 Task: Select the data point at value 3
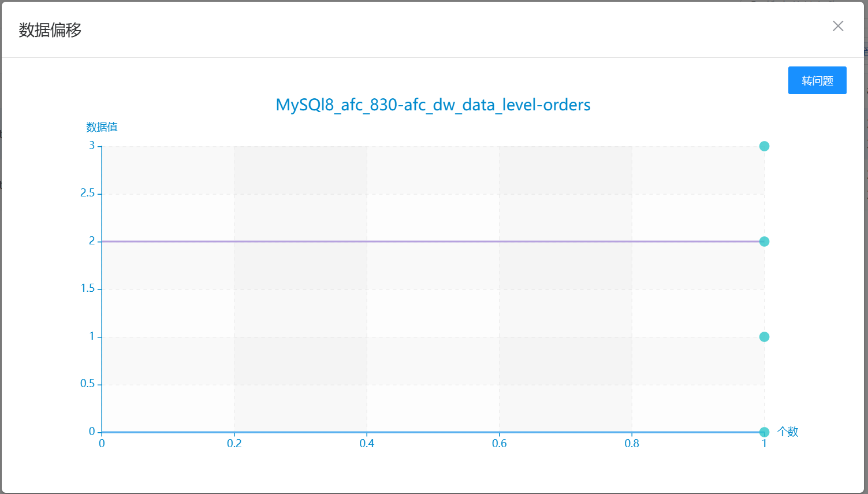point(764,146)
